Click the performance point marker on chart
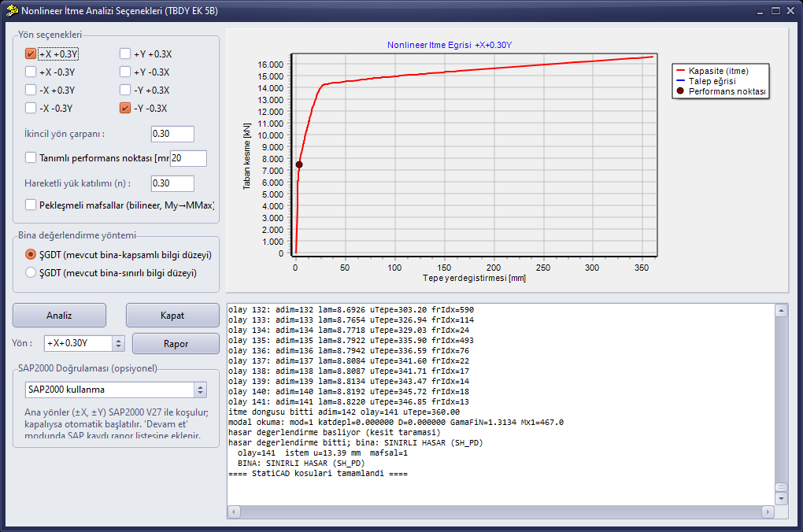Image resolution: width=803 pixels, height=532 pixels. click(x=299, y=164)
